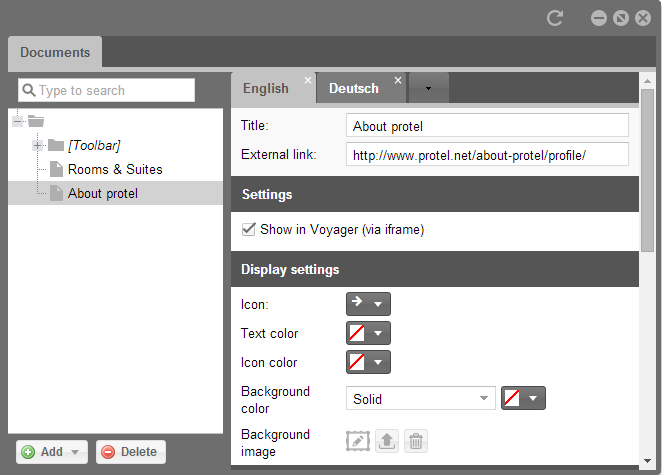Open the Text color picker
The image size is (662, 475).
[368, 333]
